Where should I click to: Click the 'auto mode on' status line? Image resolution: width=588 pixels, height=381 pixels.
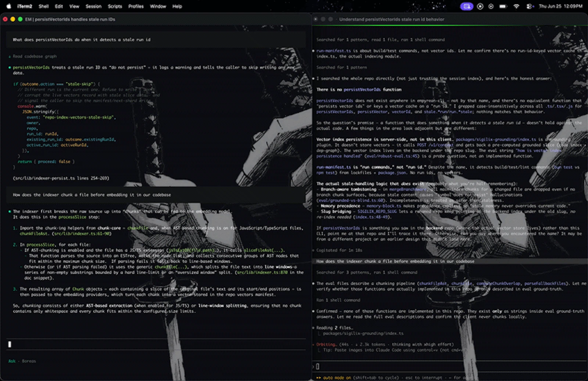click(x=337, y=378)
